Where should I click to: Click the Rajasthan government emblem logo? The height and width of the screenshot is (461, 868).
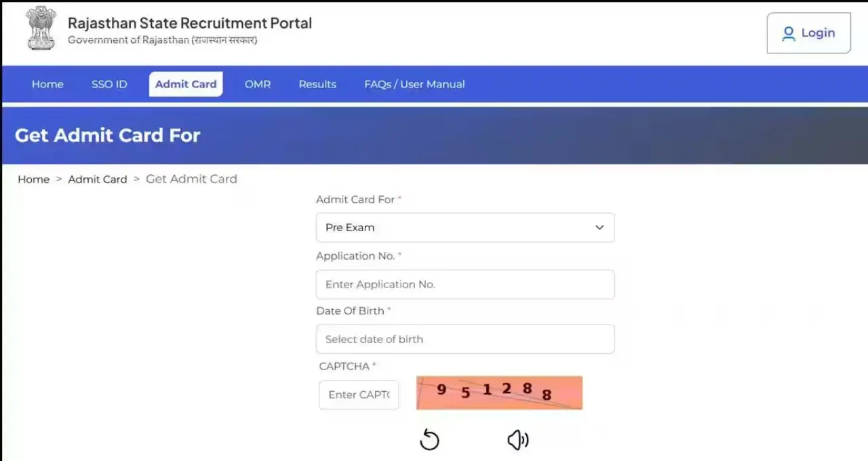point(41,29)
